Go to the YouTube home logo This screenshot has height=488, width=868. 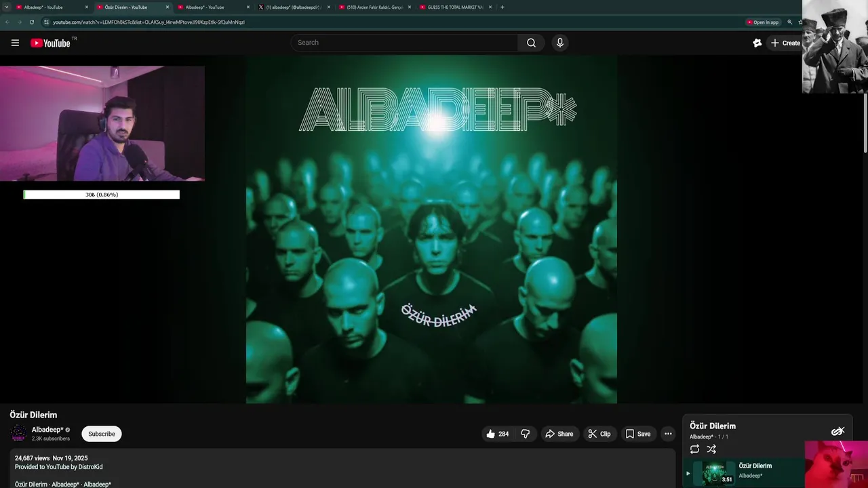coord(50,43)
